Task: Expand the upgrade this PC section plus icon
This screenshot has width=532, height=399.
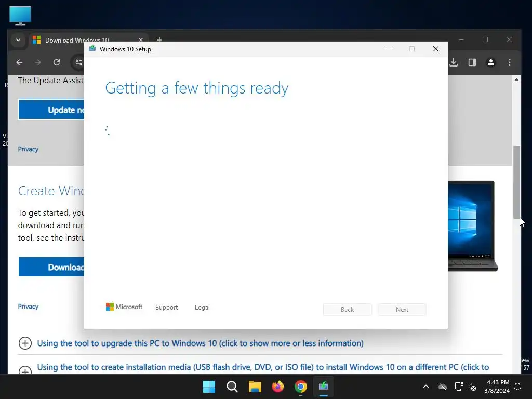Action: click(25, 343)
